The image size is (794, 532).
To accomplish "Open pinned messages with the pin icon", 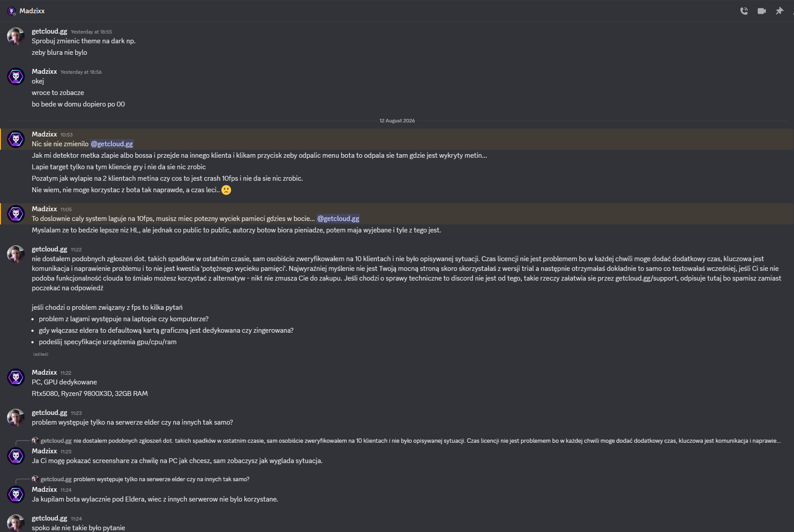I will click(779, 11).
